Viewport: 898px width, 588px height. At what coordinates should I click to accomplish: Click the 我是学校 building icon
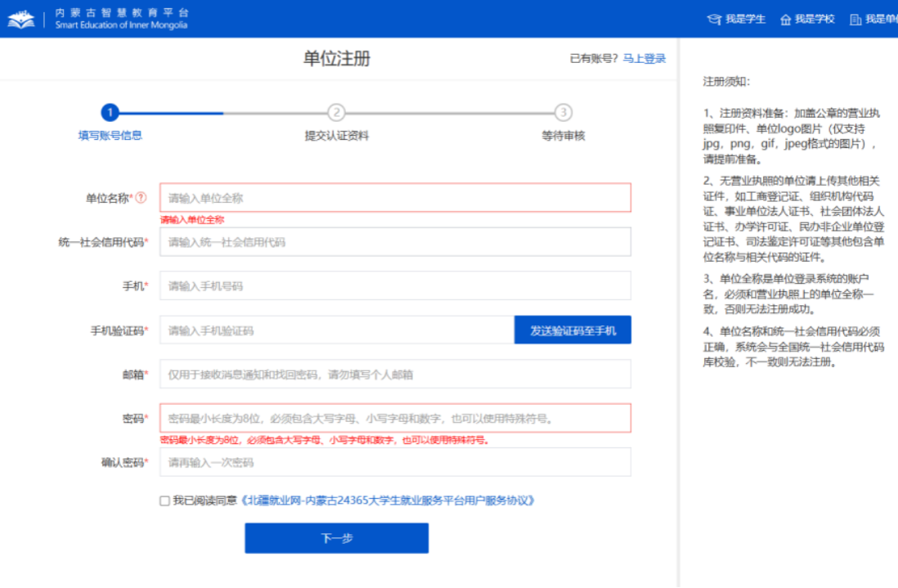pos(786,19)
